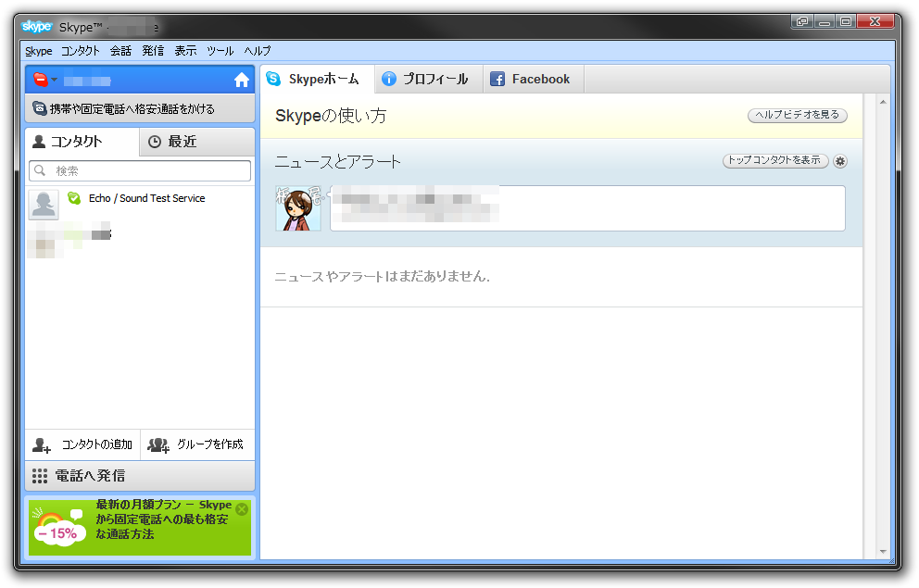Click the 検索 search field
Image resolution: width=919 pixels, height=588 pixels.
tap(140, 170)
